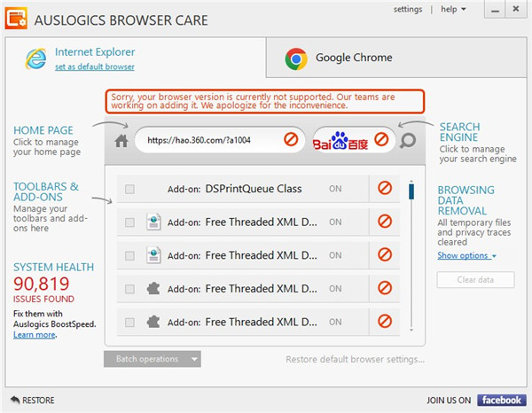The image size is (532, 413).
Task: Tick the DSPrintQueue Class checkbox
Action: (129, 189)
